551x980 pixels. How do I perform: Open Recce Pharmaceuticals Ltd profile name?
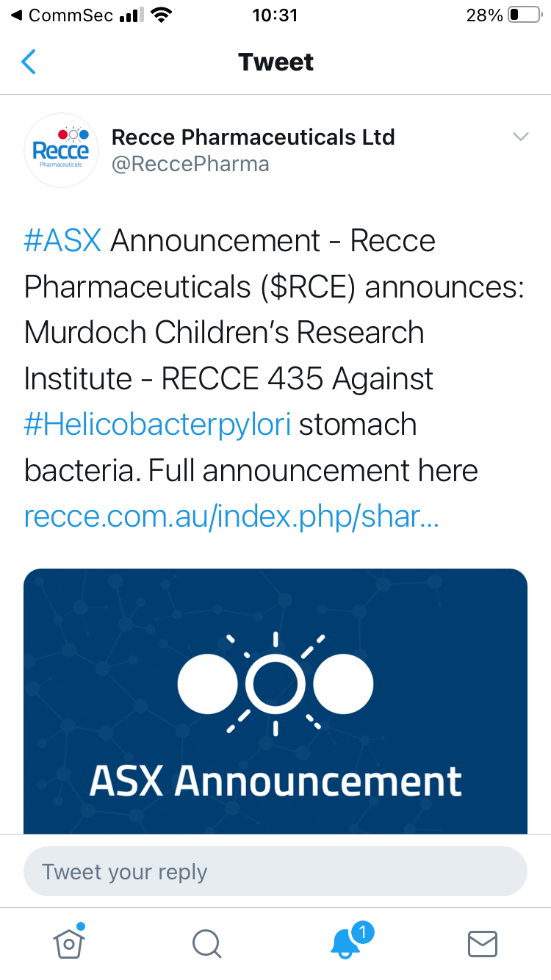click(x=253, y=137)
